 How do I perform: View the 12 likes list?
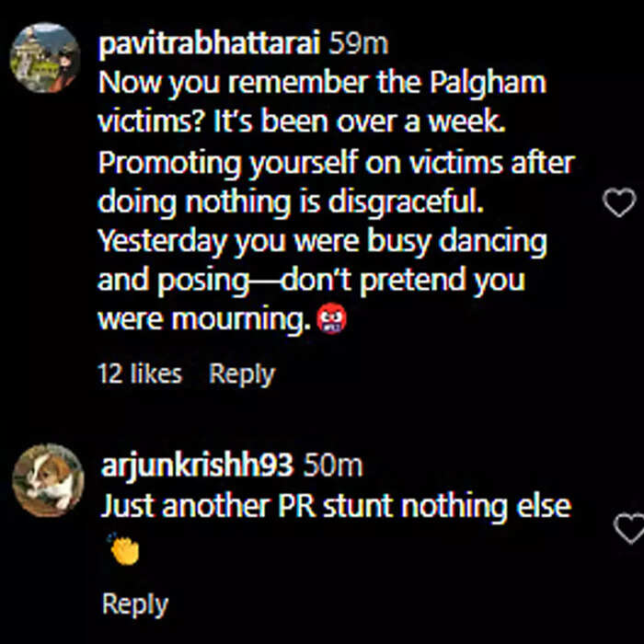point(140,374)
